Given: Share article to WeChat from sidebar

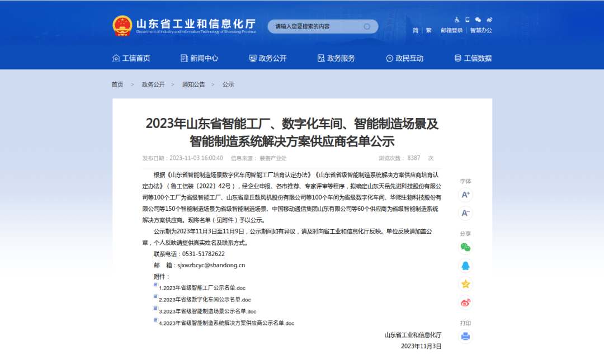Looking at the screenshot, I should click(x=465, y=247).
